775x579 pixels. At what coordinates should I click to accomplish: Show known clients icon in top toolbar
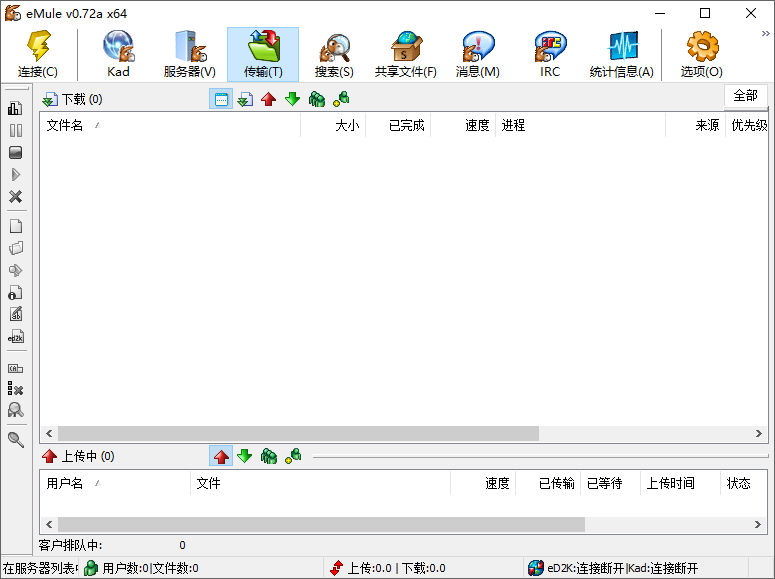coord(341,99)
